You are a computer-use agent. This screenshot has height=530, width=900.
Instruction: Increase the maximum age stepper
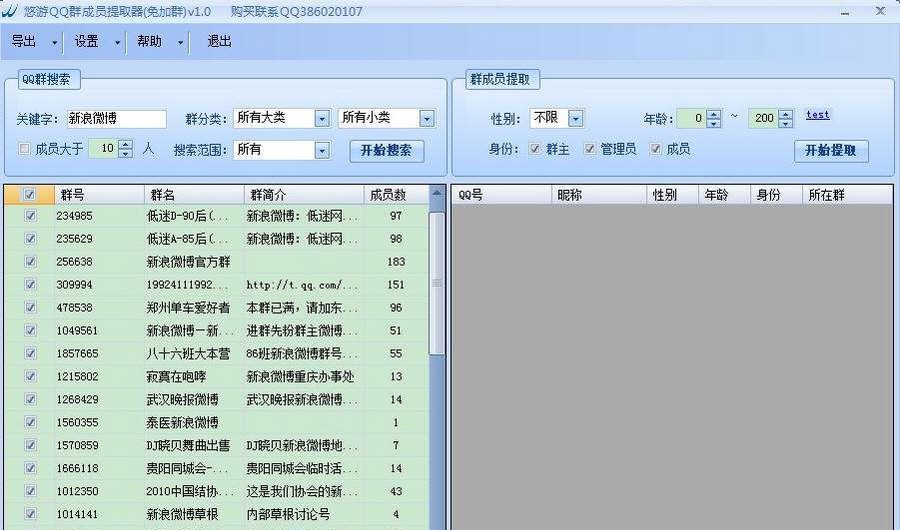coord(786,114)
